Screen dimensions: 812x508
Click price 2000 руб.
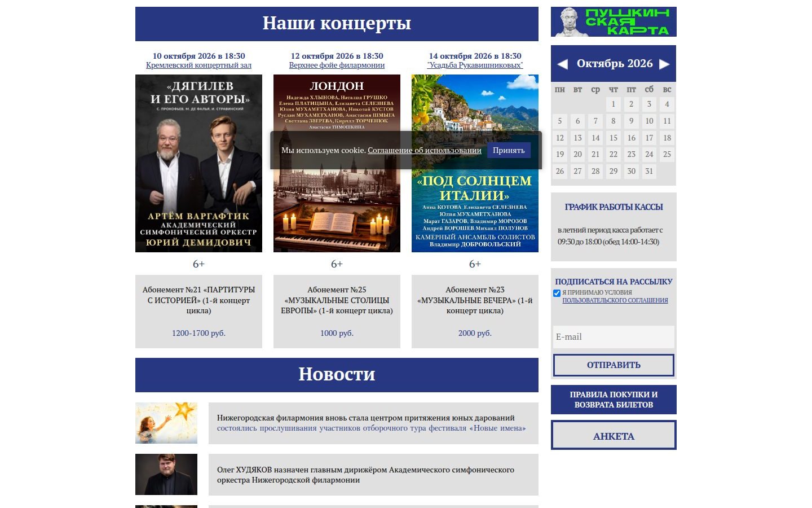point(475,333)
